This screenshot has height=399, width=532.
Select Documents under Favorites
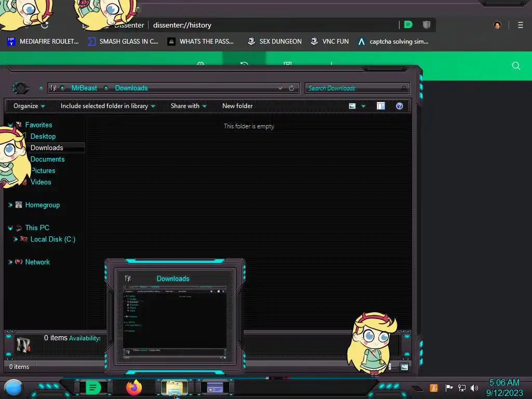coord(47,159)
